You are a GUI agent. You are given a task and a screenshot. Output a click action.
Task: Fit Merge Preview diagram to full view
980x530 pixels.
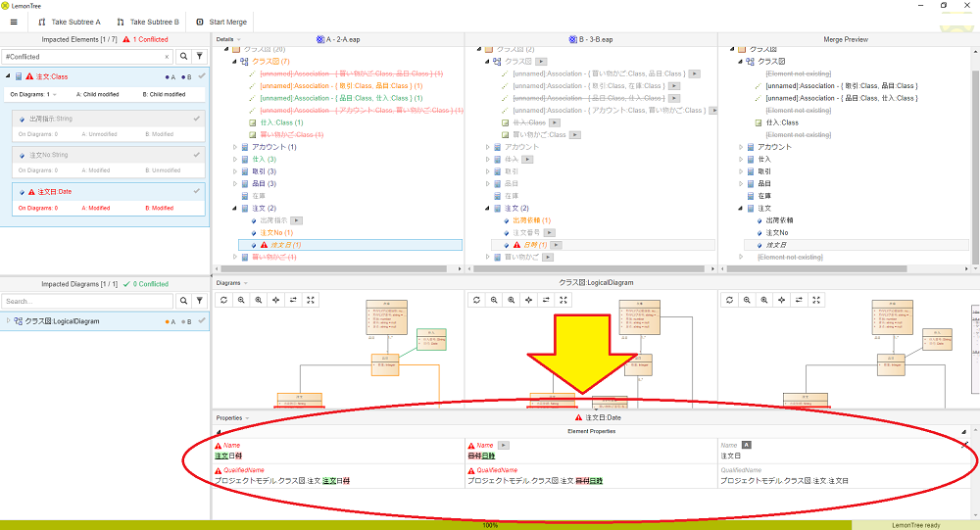pos(816,300)
